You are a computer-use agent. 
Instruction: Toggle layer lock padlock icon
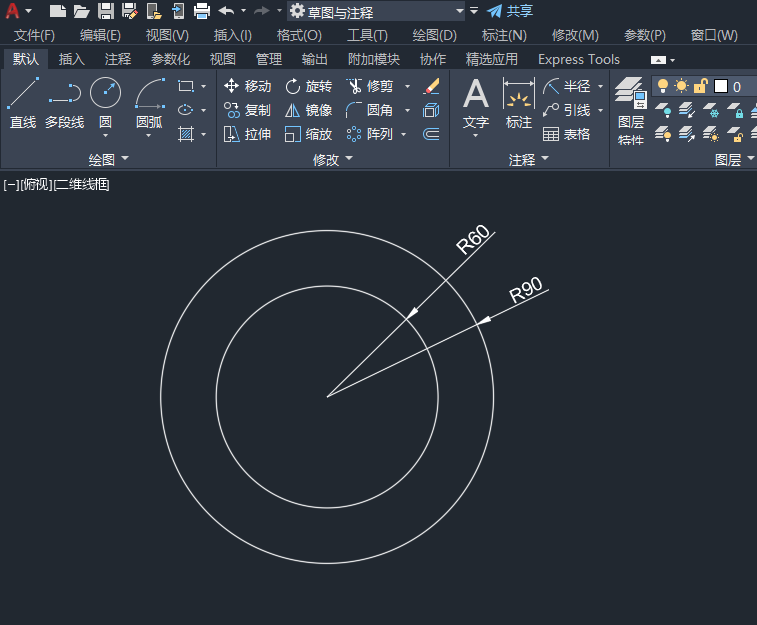[701, 86]
